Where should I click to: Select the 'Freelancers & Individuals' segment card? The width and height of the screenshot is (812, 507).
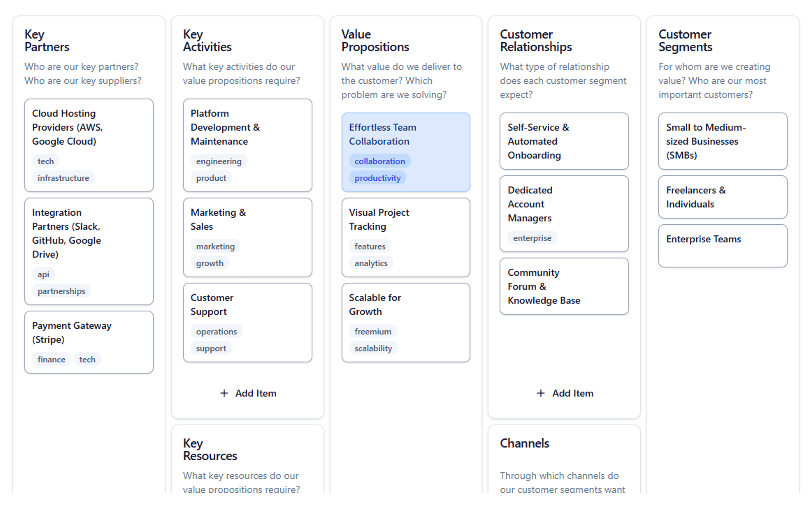(x=722, y=197)
